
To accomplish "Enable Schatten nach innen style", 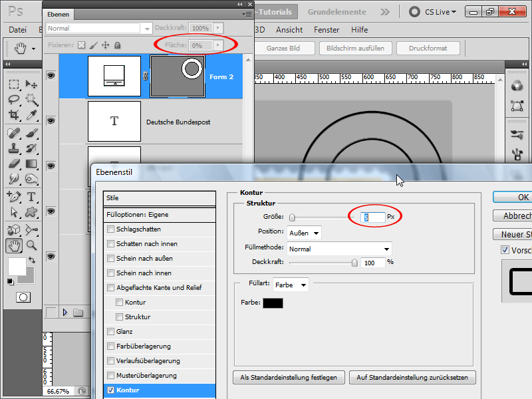I will click(110, 243).
